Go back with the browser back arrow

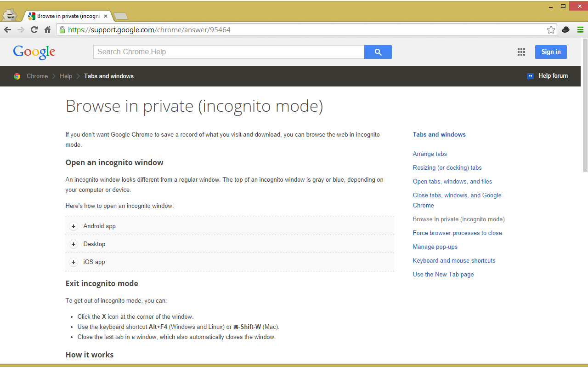pos(8,30)
